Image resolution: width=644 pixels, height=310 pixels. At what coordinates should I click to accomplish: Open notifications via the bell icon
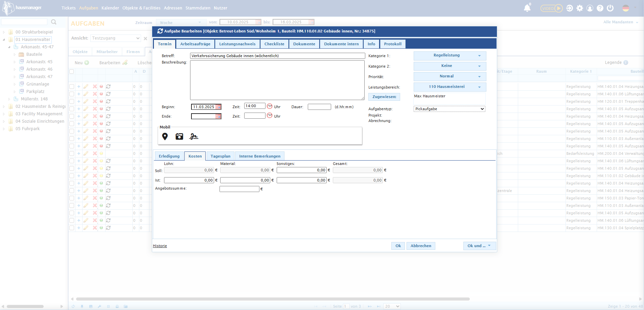[527, 8]
